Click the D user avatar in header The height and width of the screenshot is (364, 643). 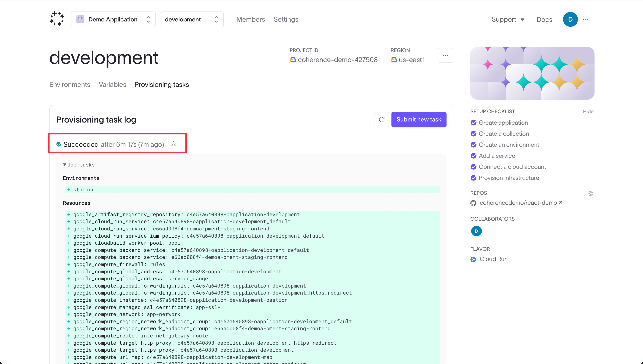coord(570,19)
